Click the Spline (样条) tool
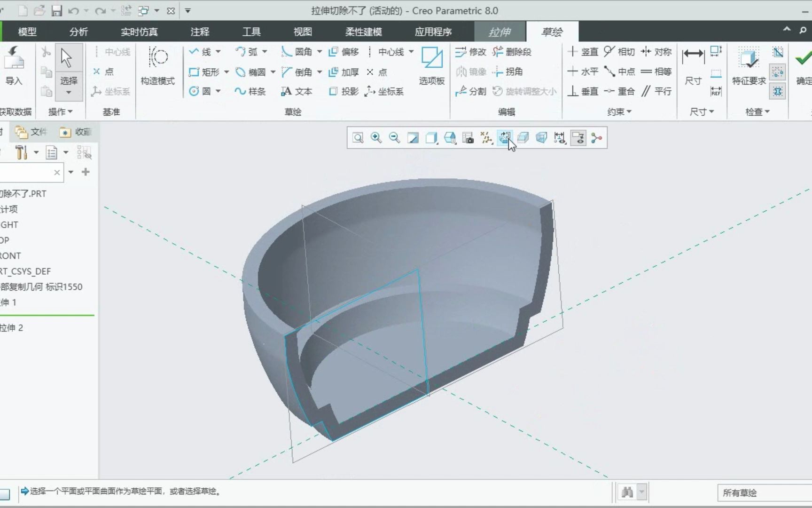This screenshot has width=812, height=508. (x=250, y=91)
